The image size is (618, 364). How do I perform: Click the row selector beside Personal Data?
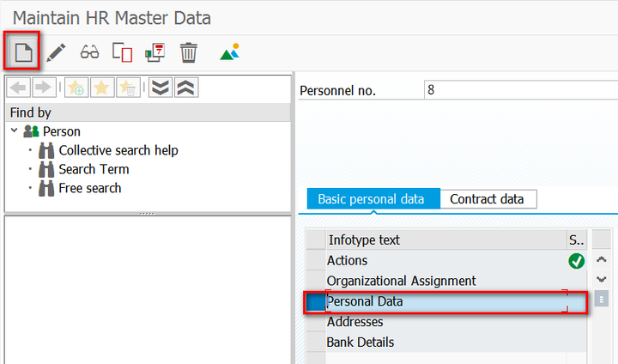click(316, 302)
